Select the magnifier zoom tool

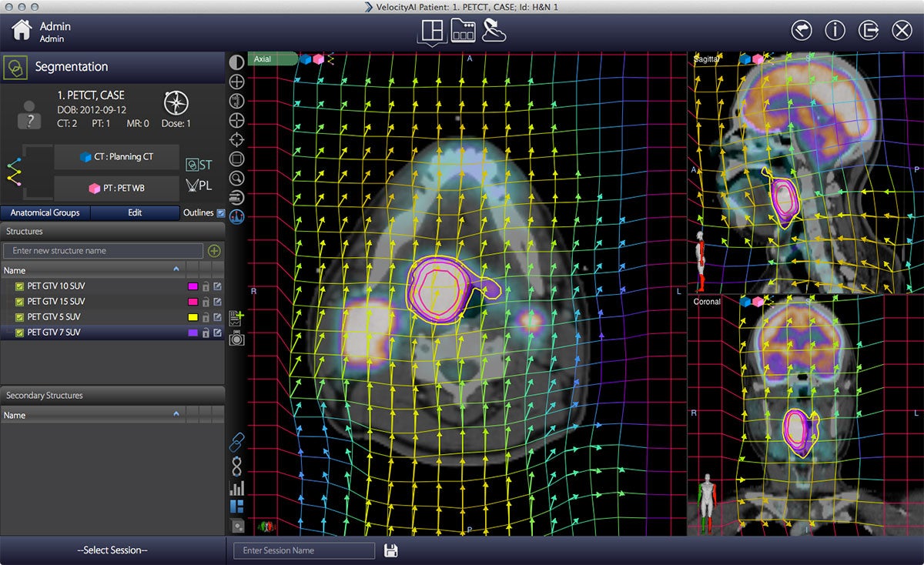pyautogui.click(x=237, y=179)
